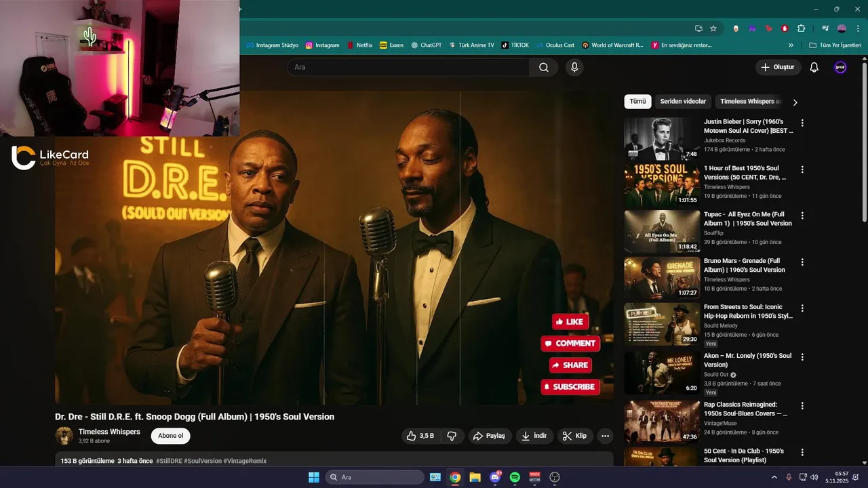Click the red hand blocker extension icon
This screenshot has width=868, height=488.
(785, 28)
